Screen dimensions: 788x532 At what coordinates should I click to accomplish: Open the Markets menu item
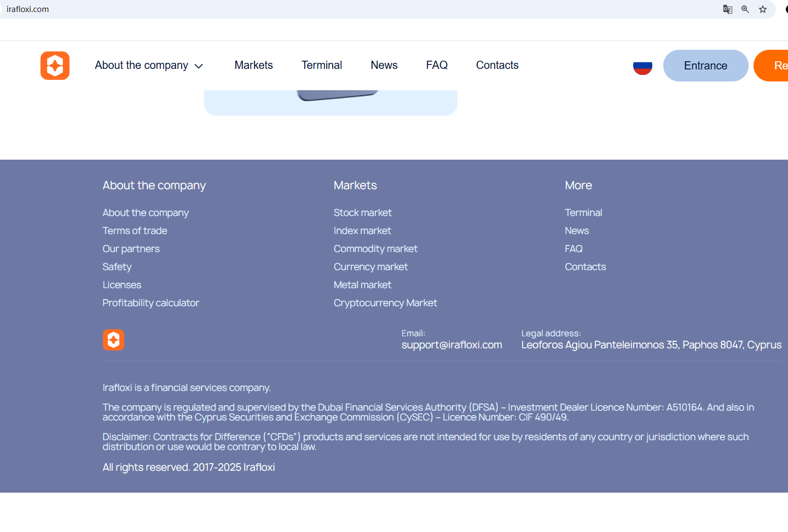(x=253, y=66)
